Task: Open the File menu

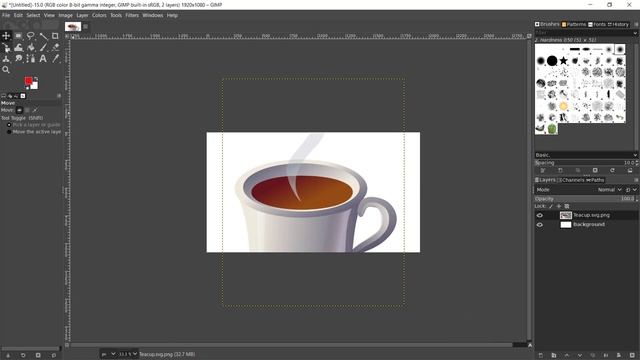Action: tap(6, 16)
